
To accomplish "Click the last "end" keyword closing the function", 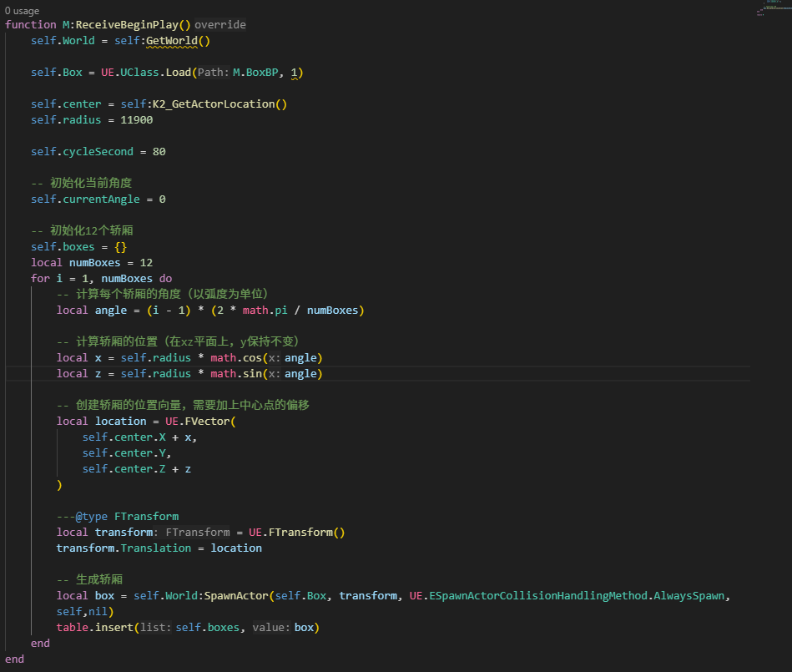I will [x=14, y=659].
